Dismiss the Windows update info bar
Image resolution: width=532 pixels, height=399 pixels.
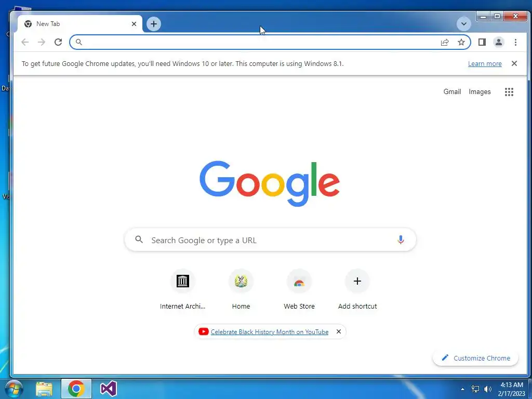[514, 63]
